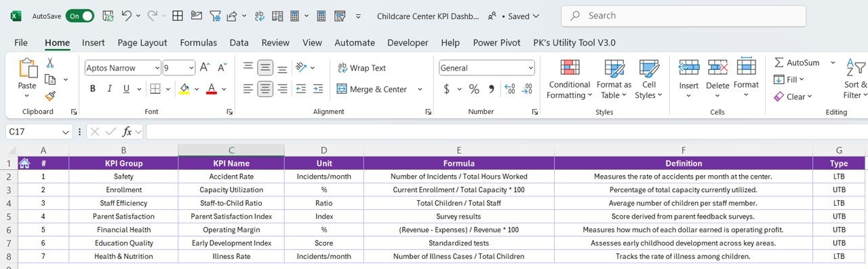Click the Delete cells button
Viewport: 868px width, 269px height.
coord(717,79)
